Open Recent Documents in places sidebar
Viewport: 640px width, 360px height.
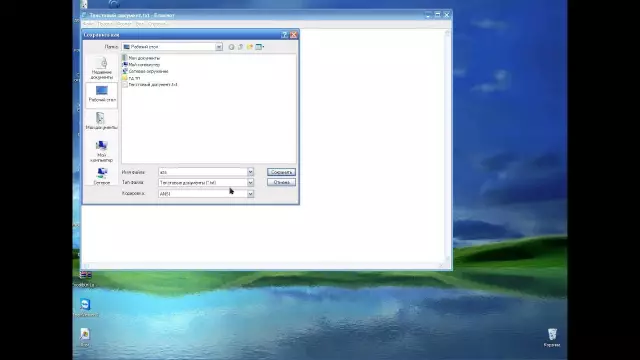coord(102,68)
